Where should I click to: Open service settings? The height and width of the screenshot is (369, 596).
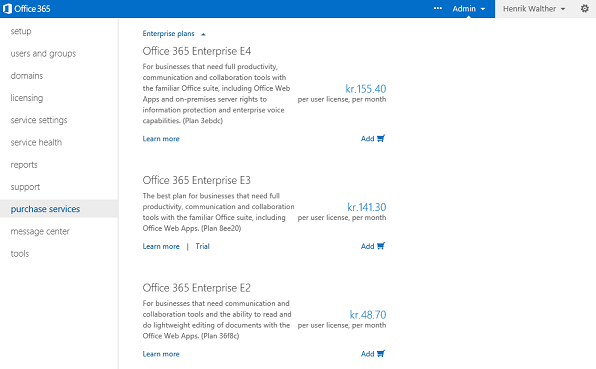coord(39,120)
